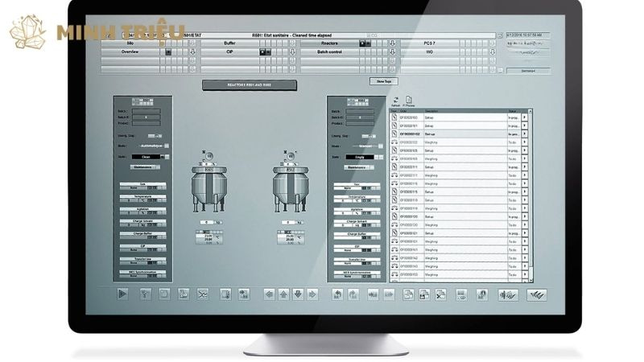This screenshot has width=644, height=362.
Task: Click the down arrow navigation icon
Action: tap(298, 294)
